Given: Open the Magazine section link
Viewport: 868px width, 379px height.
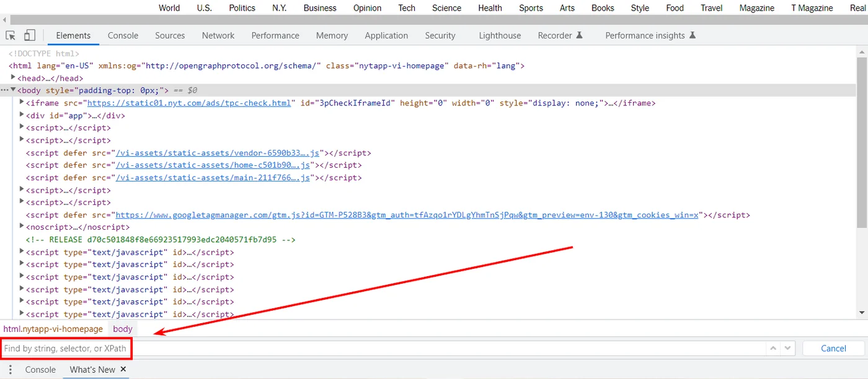Looking at the screenshot, I should pos(756,8).
